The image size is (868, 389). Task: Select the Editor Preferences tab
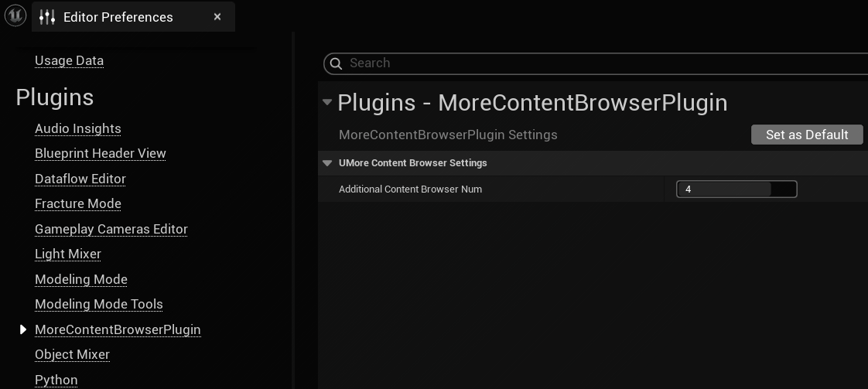[x=133, y=17]
